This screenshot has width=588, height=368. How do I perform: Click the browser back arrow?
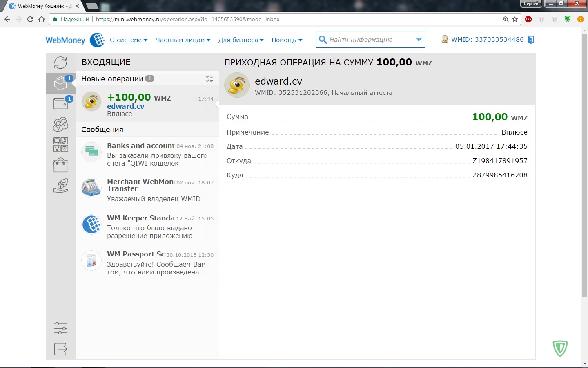pos(7,19)
